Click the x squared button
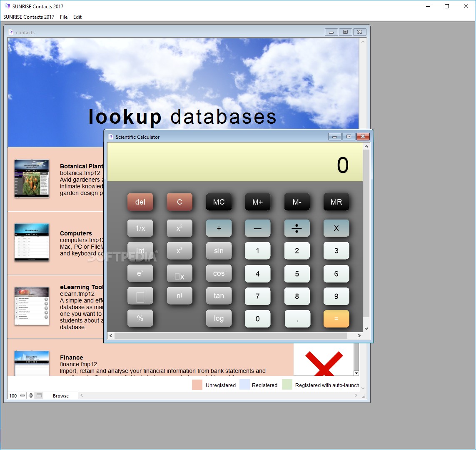Screen dimensions: 476x450 179,228
